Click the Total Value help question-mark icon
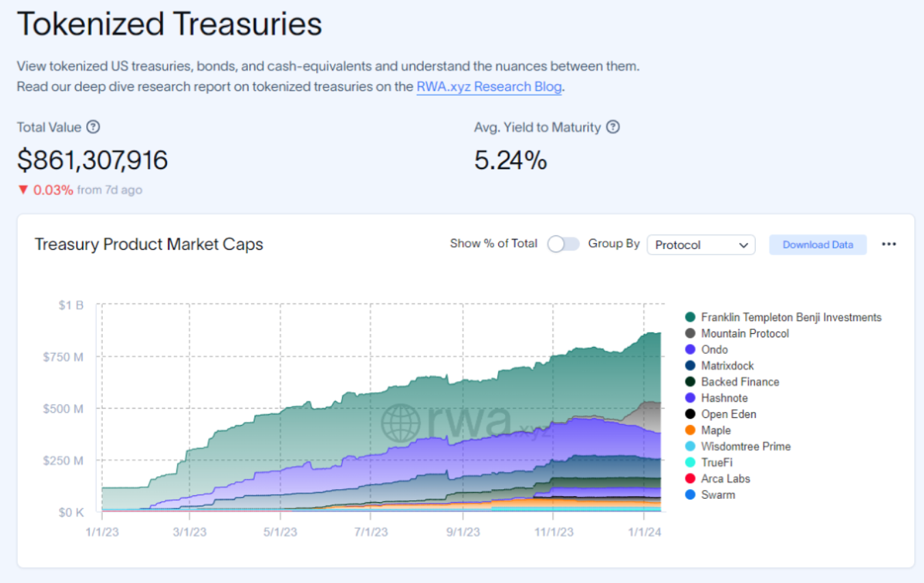924x583 pixels. click(94, 127)
